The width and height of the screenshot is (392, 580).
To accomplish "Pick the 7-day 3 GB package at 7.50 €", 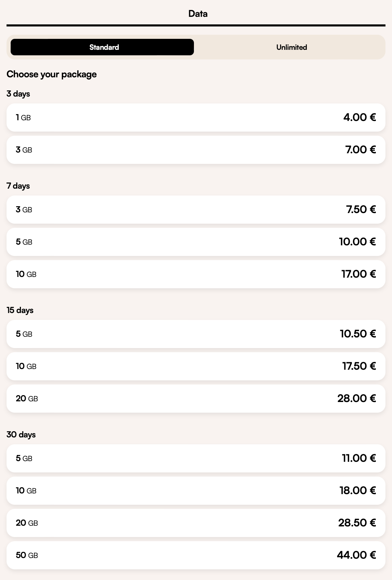I will click(196, 210).
